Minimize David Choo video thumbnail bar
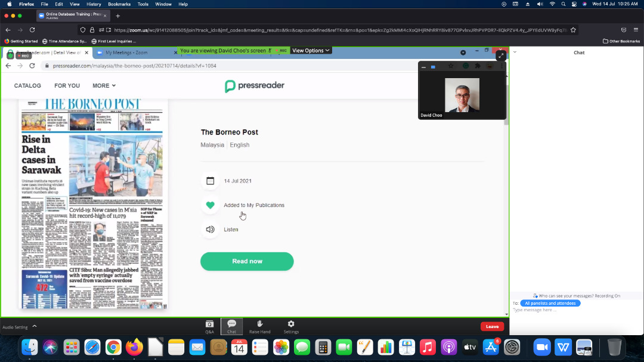 (x=423, y=67)
